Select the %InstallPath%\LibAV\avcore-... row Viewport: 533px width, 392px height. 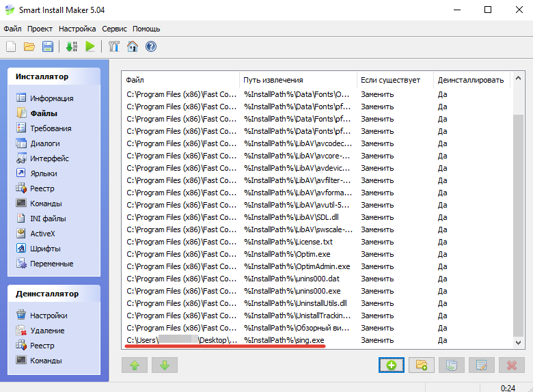[x=317, y=156]
